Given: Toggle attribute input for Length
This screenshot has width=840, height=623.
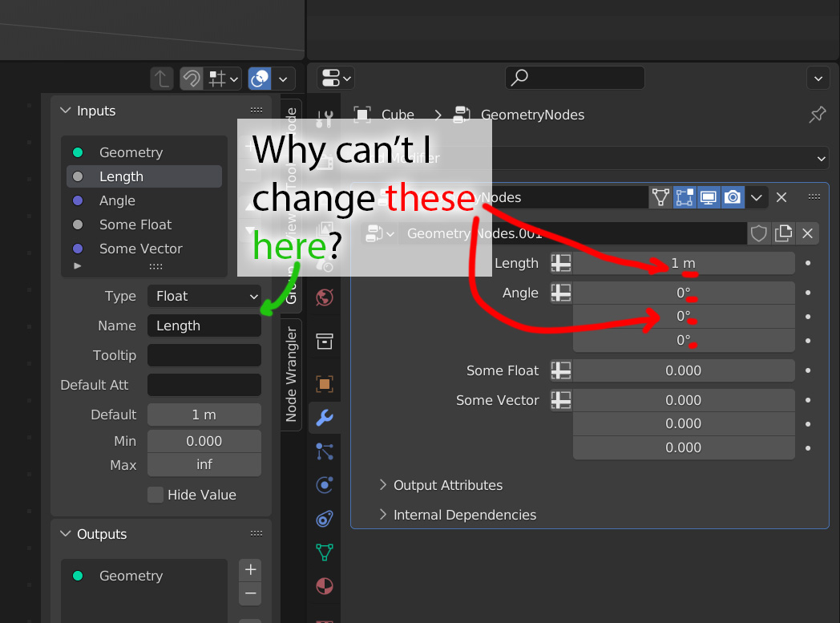Looking at the screenshot, I should [561, 264].
